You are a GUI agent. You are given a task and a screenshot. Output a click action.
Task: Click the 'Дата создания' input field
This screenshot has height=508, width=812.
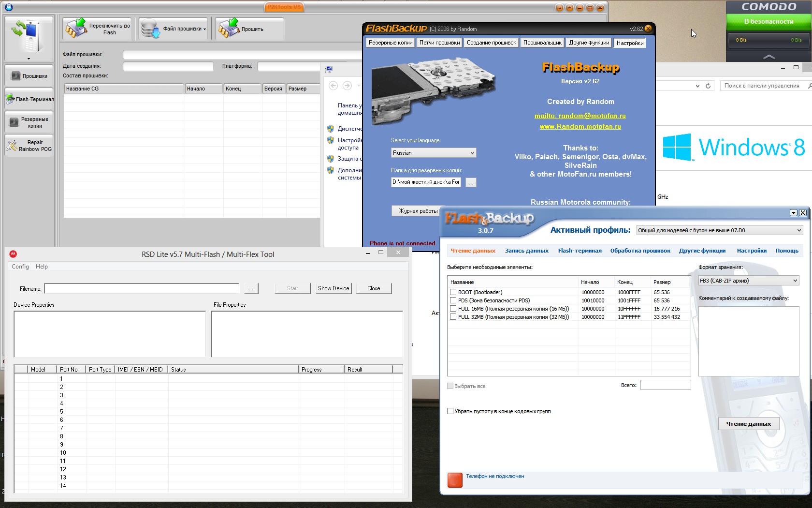click(168, 66)
